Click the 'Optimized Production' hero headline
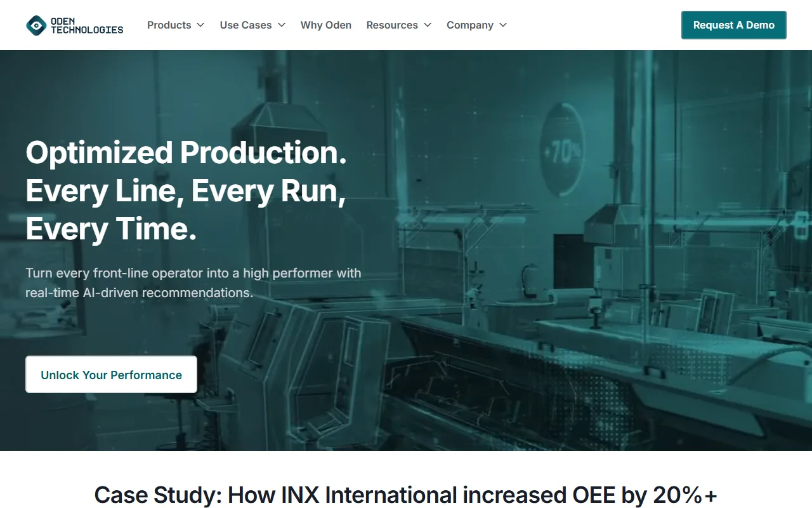Image resolution: width=812 pixels, height=508 pixels. pyautogui.click(x=187, y=190)
